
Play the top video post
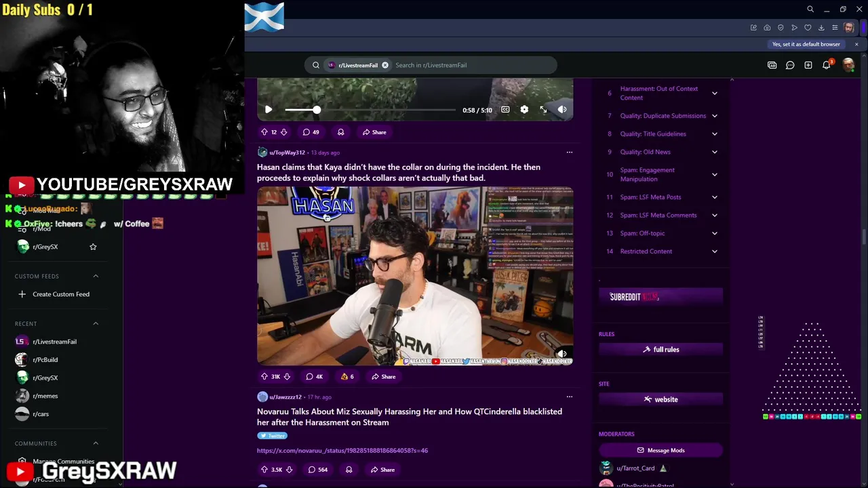pyautogui.click(x=269, y=110)
